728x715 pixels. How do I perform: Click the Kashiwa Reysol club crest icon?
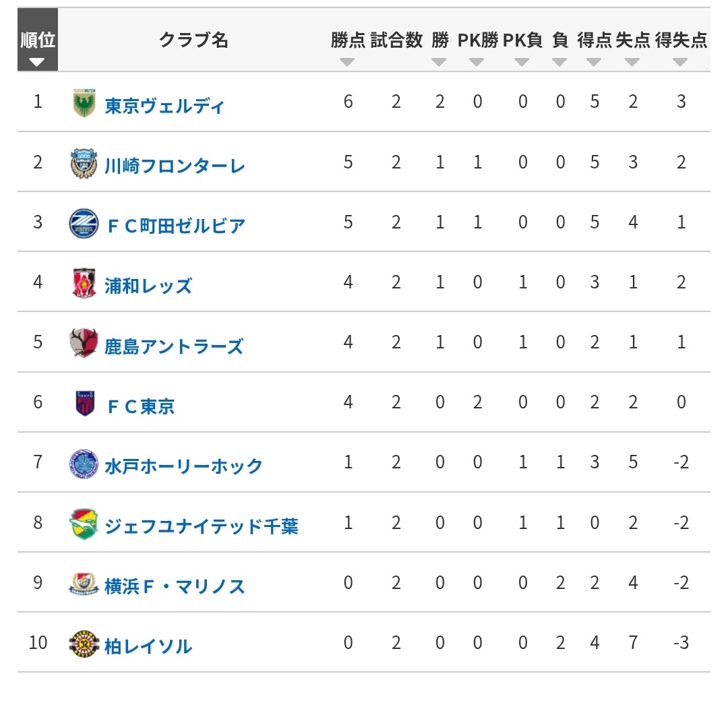coord(85,644)
